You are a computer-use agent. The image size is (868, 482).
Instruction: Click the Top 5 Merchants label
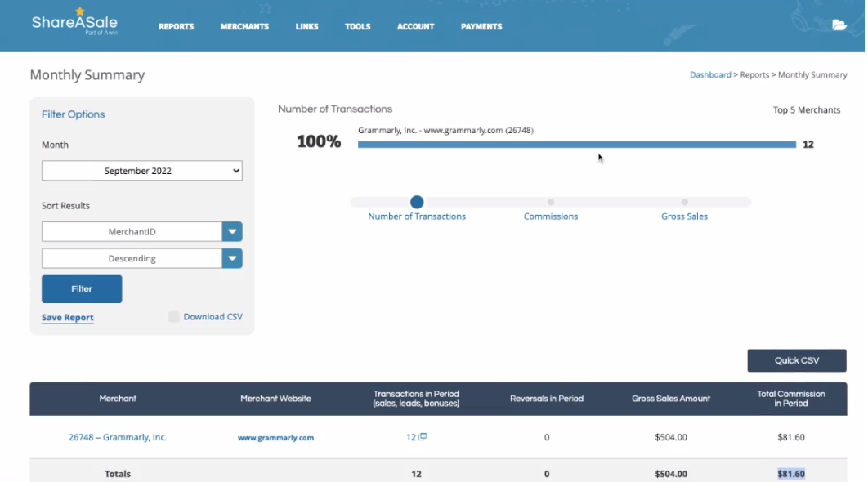(807, 110)
